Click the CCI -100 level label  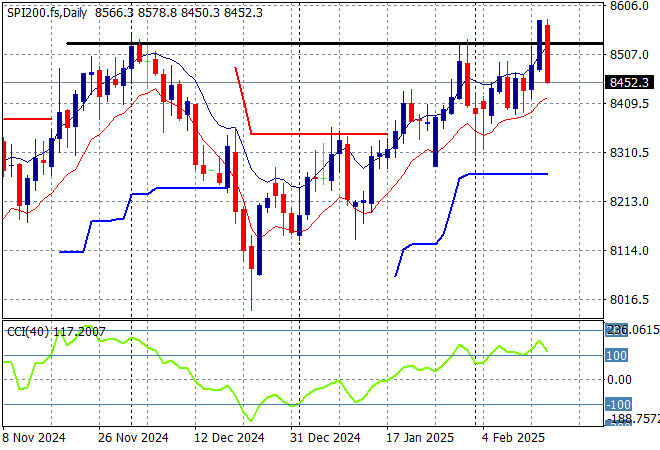tap(618, 405)
